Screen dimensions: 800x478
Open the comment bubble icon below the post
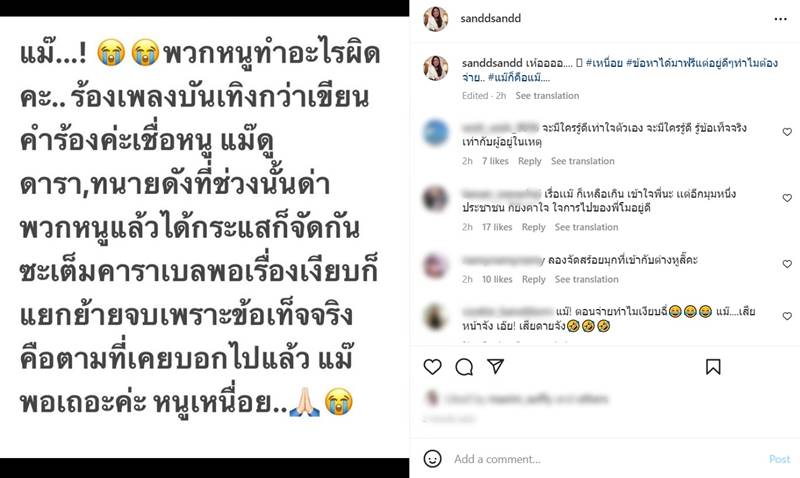464,367
